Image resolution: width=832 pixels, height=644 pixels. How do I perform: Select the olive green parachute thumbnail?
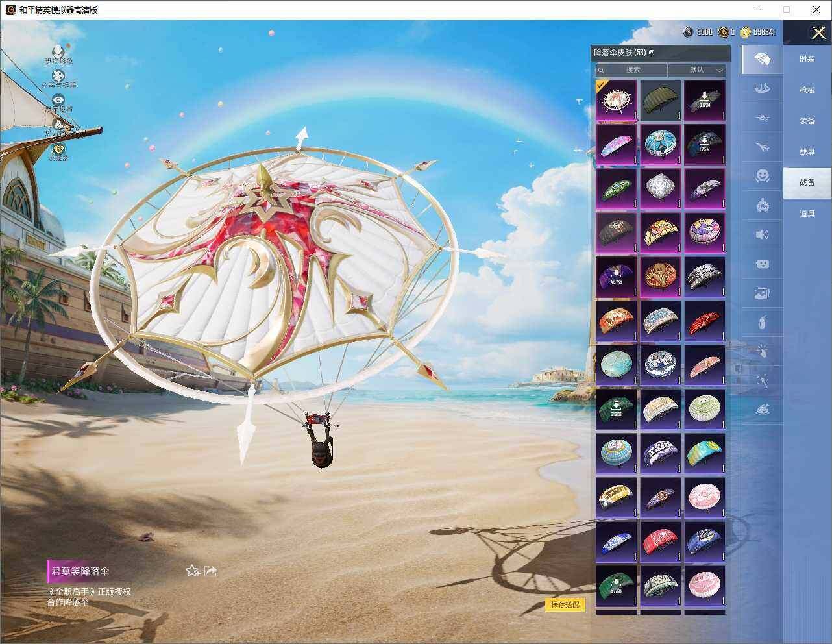pyautogui.click(x=660, y=100)
